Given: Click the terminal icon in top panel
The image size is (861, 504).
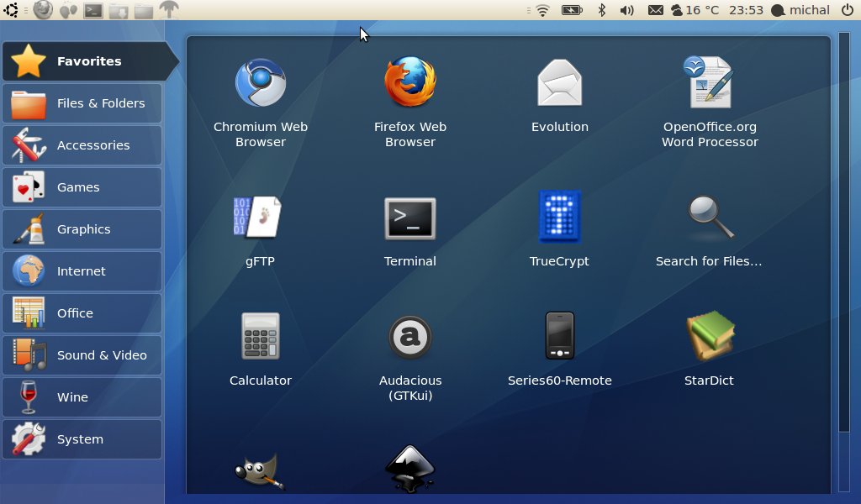Looking at the screenshot, I should pos(92,10).
